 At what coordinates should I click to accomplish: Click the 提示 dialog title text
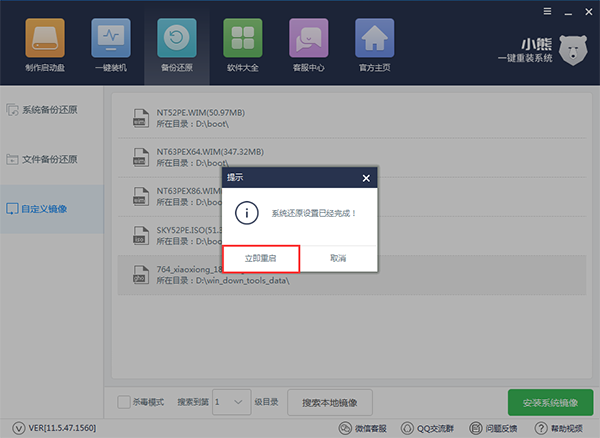point(235,177)
